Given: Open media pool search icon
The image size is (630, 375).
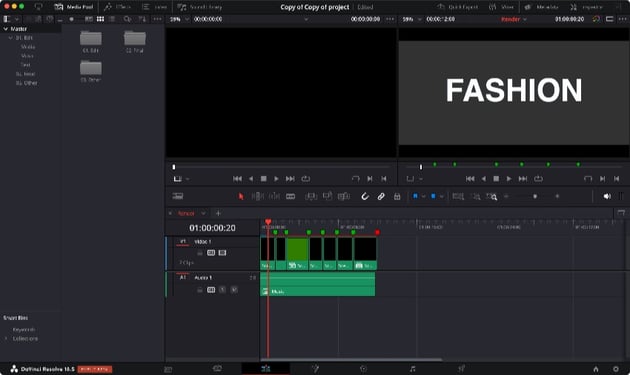Looking at the screenshot, I should [x=127, y=19].
